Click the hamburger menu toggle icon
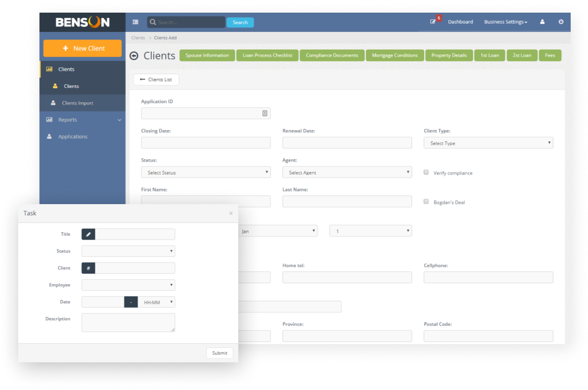This screenshot has width=588, height=390. [x=135, y=22]
